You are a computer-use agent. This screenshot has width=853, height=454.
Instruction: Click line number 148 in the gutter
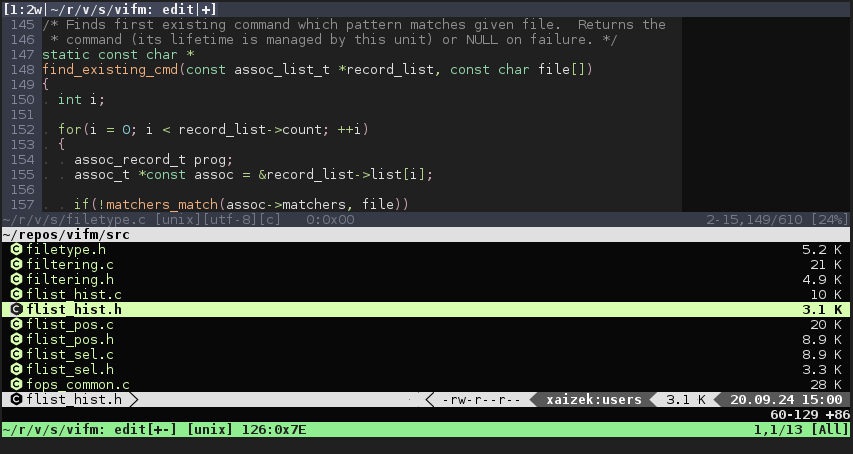(22, 70)
